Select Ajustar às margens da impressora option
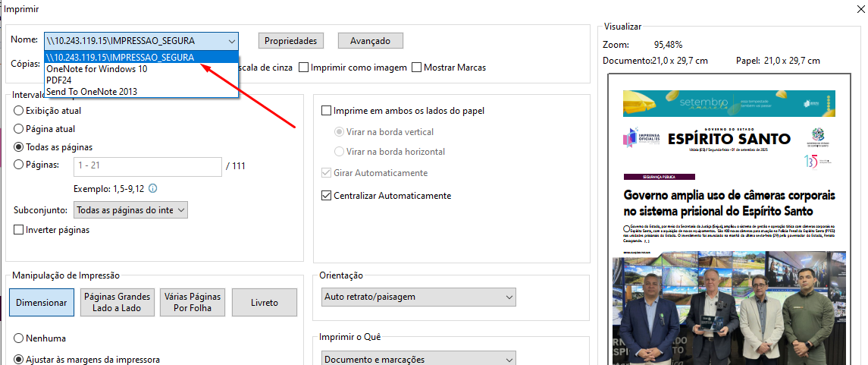 pyautogui.click(x=18, y=359)
